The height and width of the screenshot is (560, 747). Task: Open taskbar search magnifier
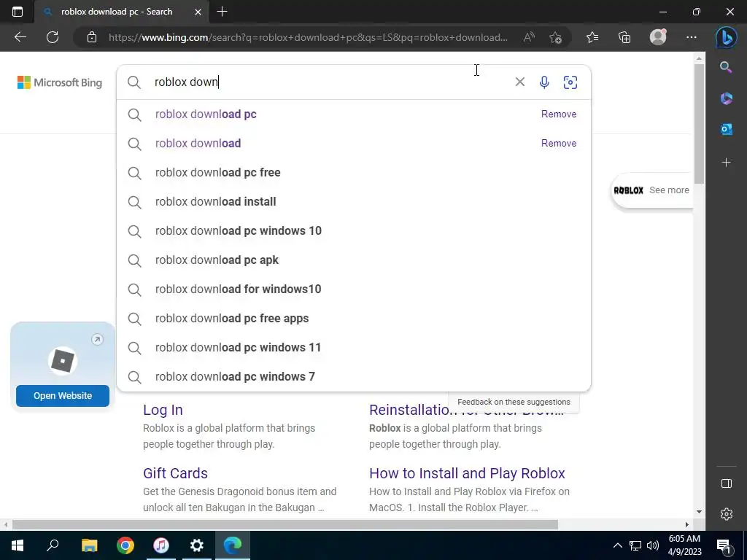click(x=53, y=545)
